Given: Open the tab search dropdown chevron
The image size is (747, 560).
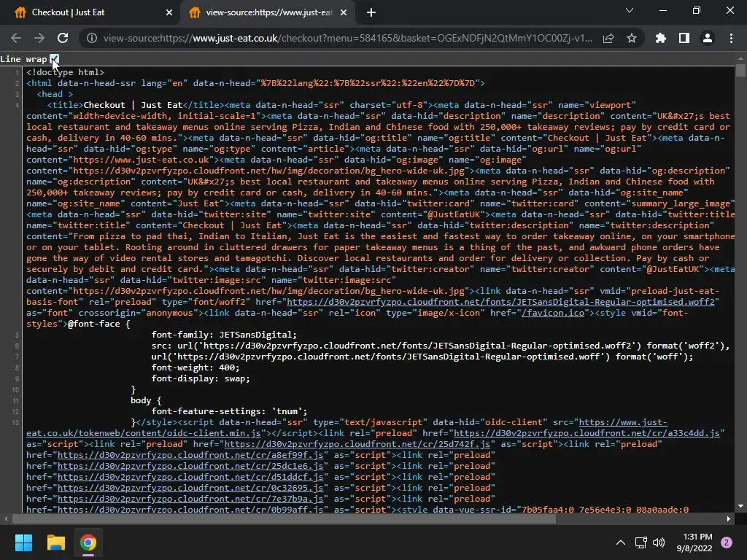Looking at the screenshot, I should [x=630, y=10].
